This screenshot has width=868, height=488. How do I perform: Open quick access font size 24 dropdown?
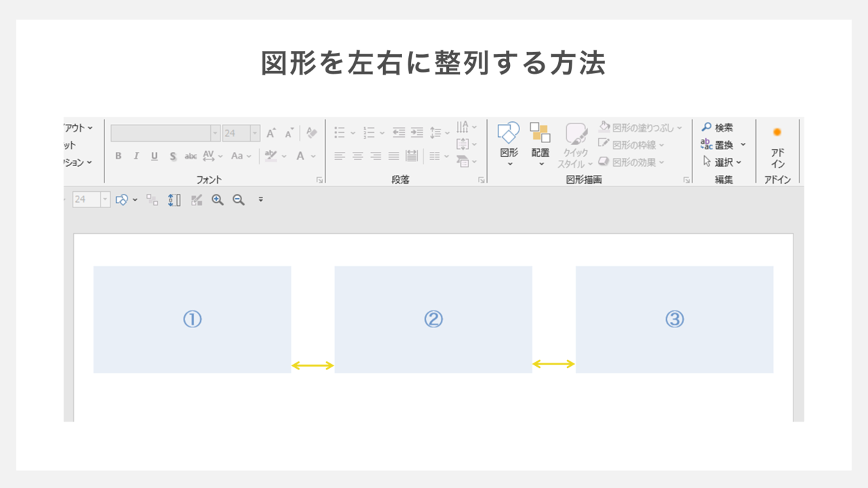(x=105, y=199)
